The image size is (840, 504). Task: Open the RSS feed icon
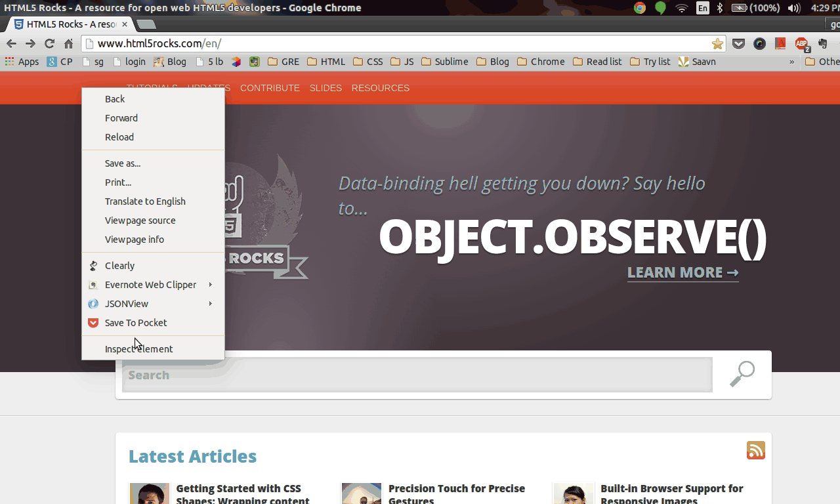tap(755, 450)
